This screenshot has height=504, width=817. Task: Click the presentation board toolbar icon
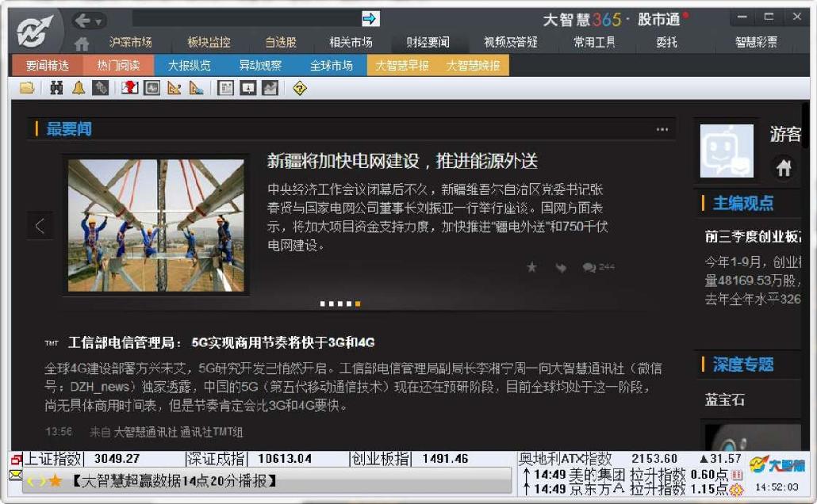[x=248, y=88]
